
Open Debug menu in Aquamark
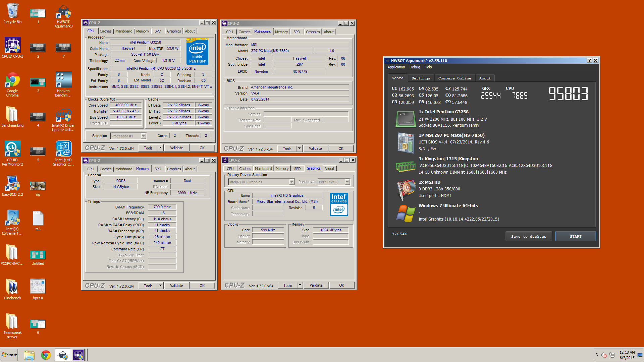tap(415, 67)
